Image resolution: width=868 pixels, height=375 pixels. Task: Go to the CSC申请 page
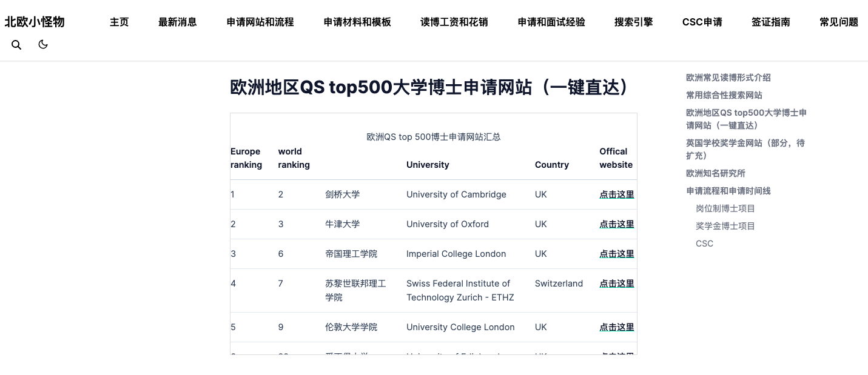pyautogui.click(x=702, y=22)
